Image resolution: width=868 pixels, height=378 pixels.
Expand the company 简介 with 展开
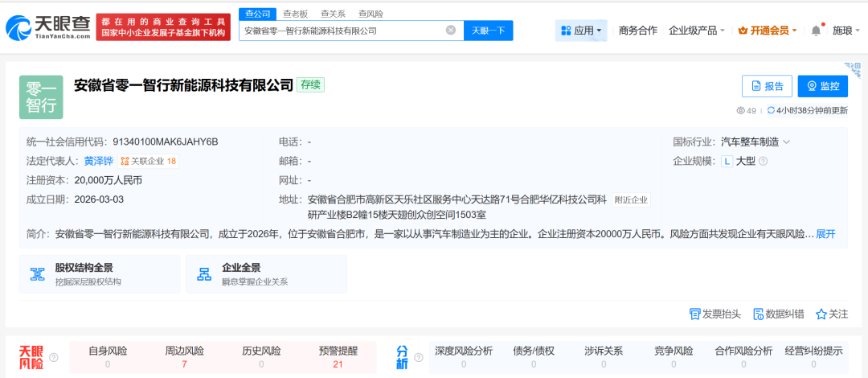825,234
